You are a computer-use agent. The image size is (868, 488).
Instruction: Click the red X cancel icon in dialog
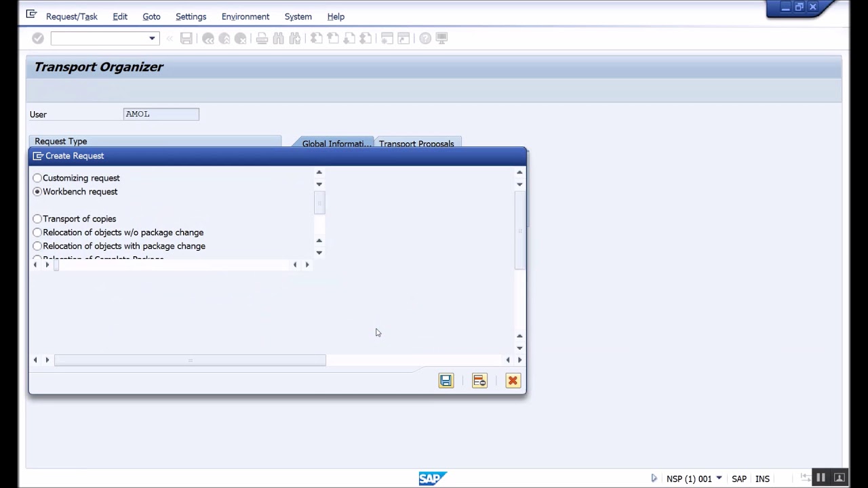513,381
